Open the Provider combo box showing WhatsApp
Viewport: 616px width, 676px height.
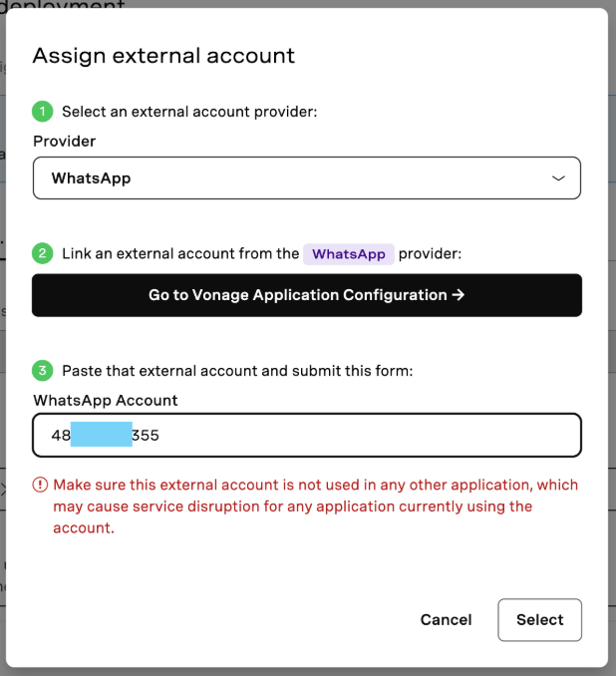click(307, 178)
